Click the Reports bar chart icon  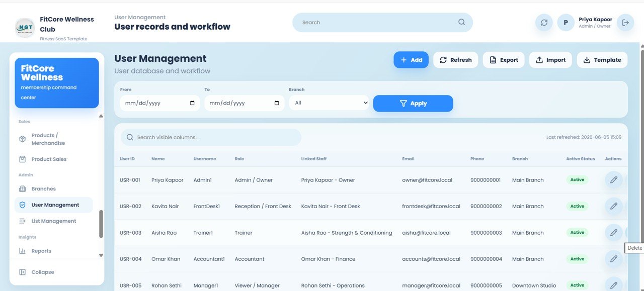[x=22, y=251]
